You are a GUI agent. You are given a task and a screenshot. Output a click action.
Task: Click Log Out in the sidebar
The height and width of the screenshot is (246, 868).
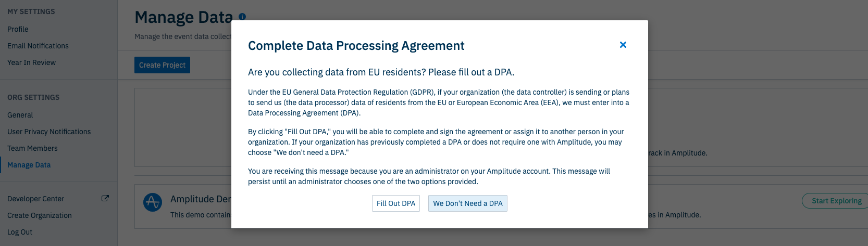tap(20, 232)
